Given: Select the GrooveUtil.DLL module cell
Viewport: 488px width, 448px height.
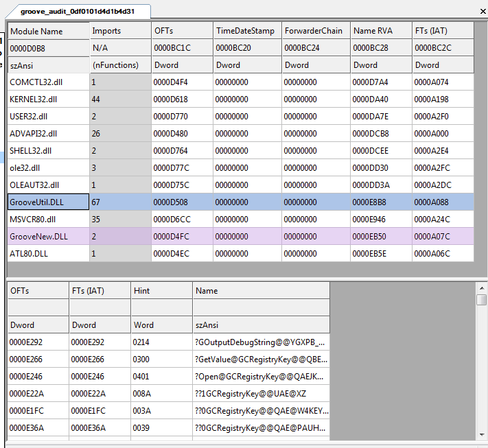Looking at the screenshot, I should click(x=49, y=202).
